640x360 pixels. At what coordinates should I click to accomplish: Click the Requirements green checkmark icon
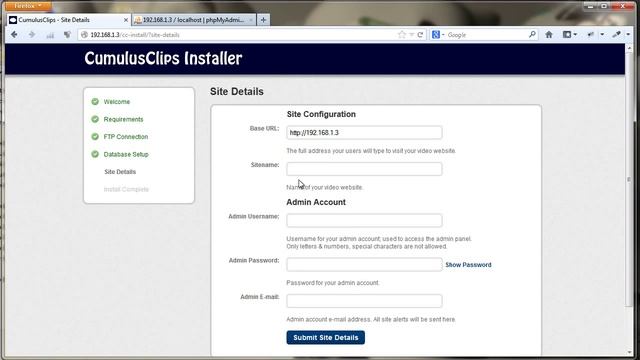[x=95, y=119]
